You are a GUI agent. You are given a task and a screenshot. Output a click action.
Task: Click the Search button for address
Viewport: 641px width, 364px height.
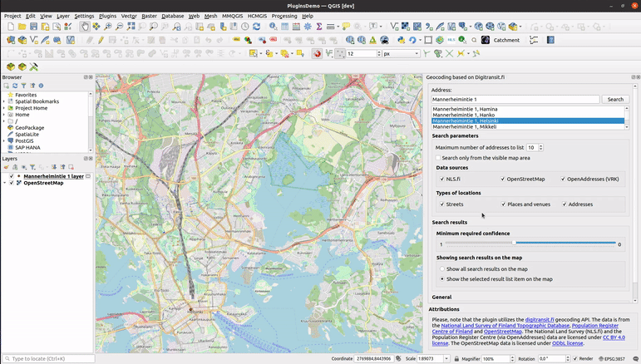615,99
